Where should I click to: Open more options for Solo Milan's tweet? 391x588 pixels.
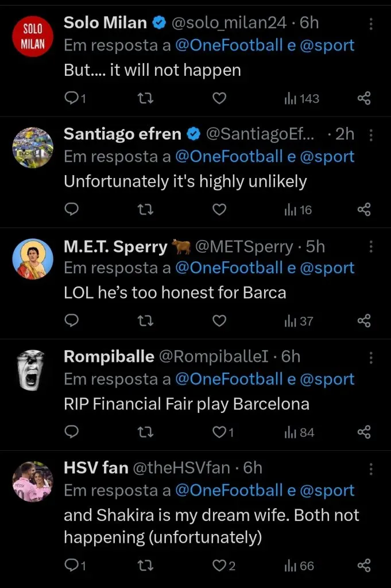[x=371, y=24]
